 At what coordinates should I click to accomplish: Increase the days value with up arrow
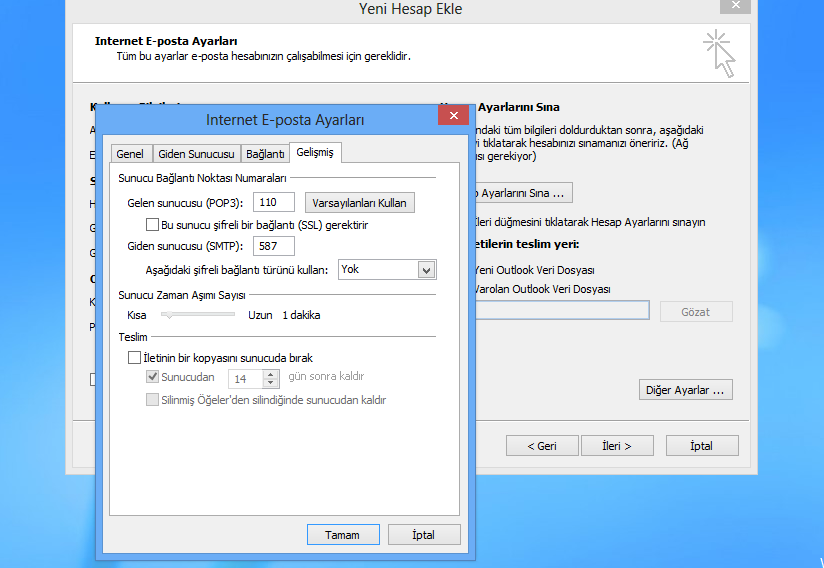tap(270, 373)
